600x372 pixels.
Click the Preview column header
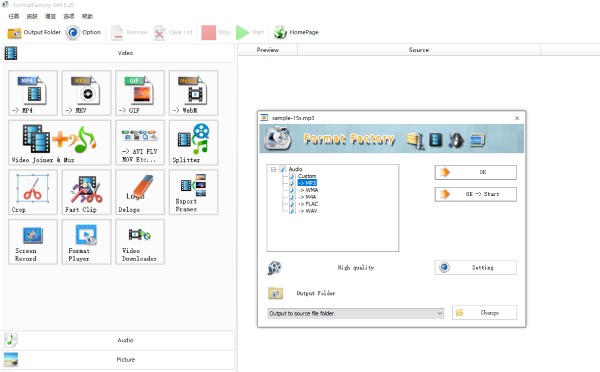[267, 50]
